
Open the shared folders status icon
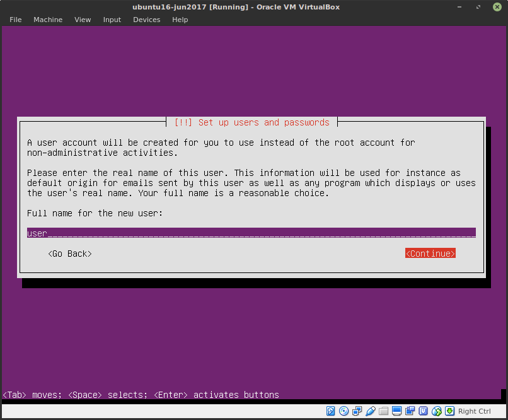coord(383,411)
